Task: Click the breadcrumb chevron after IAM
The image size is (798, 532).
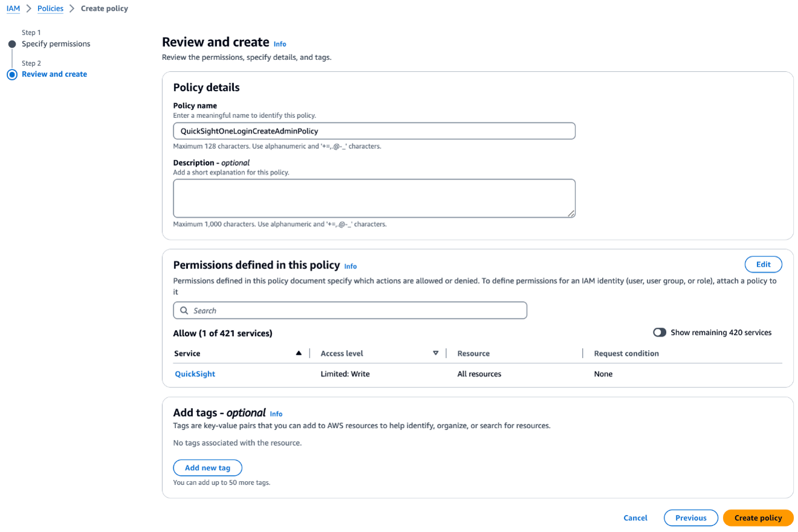Action: [x=29, y=8]
